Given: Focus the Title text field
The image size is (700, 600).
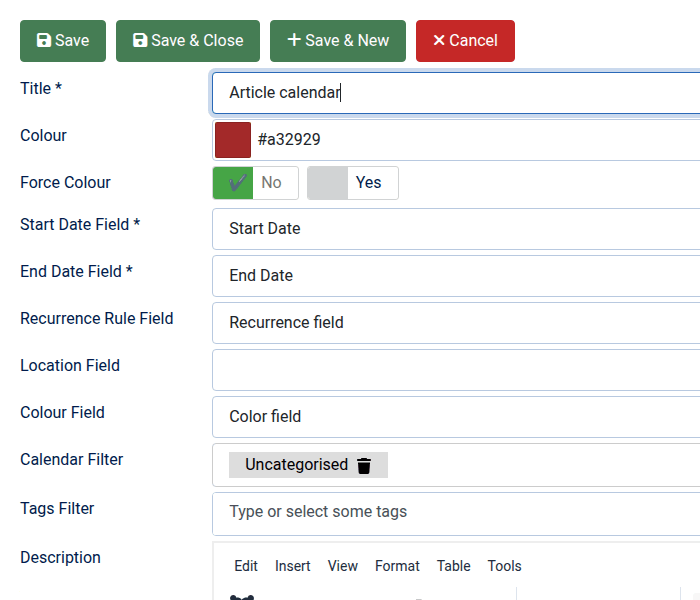Looking at the screenshot, I should (456, 93).
